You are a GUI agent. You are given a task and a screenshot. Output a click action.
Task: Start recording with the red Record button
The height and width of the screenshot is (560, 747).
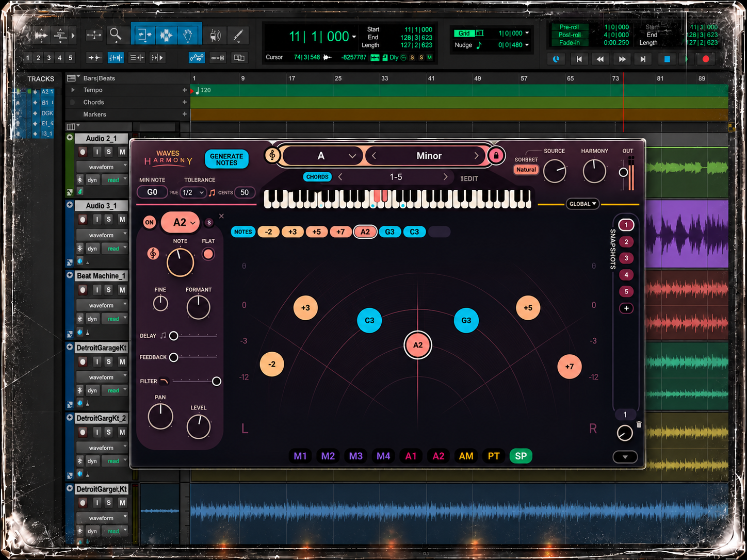pos(706,59)
